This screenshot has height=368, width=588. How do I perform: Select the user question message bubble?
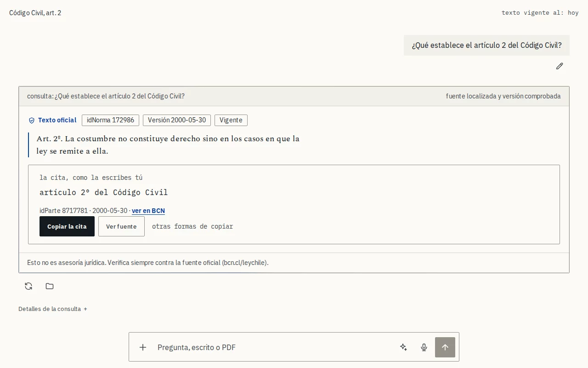click(486, 45)
